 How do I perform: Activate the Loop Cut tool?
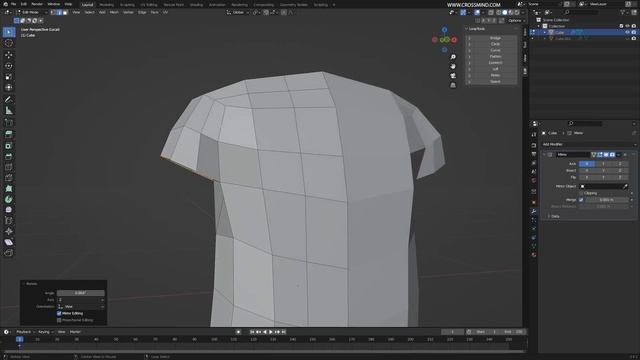9,167
